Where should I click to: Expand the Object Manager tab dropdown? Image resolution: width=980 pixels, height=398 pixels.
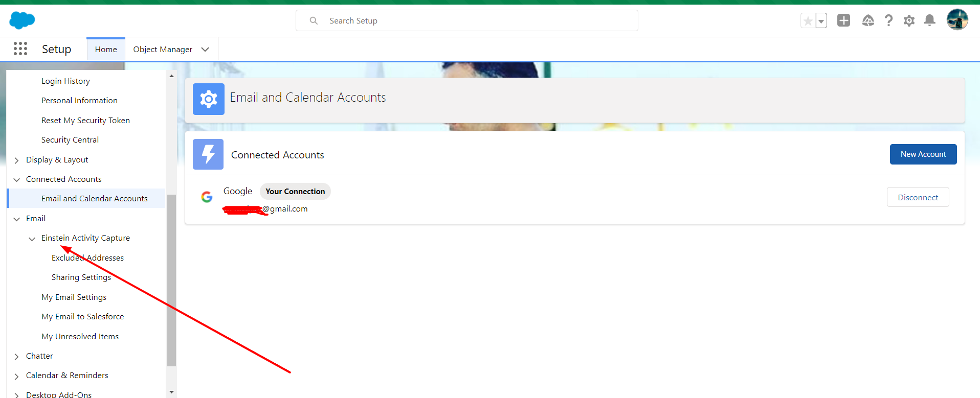tap(205, 50)
